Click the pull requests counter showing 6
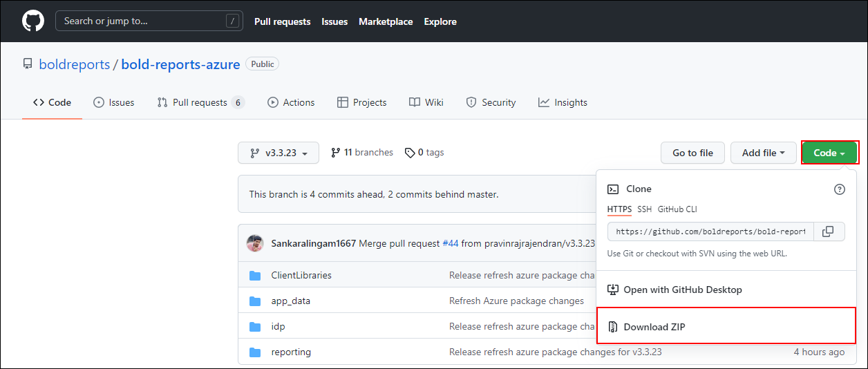Image resolution: width=868 pixels, height=369 pixels. [x=238, y=102]
